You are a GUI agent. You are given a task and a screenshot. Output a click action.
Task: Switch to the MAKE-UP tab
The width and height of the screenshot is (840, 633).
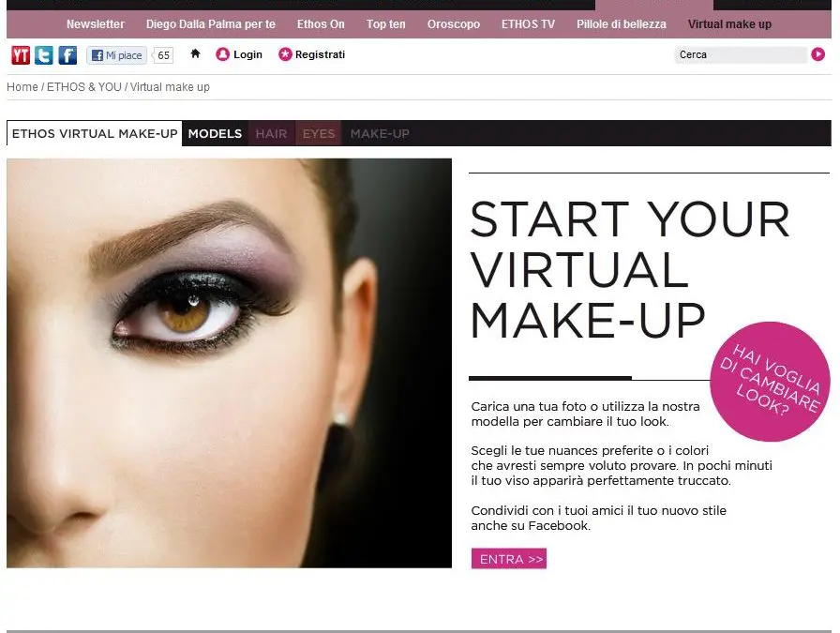click(380, 133)
